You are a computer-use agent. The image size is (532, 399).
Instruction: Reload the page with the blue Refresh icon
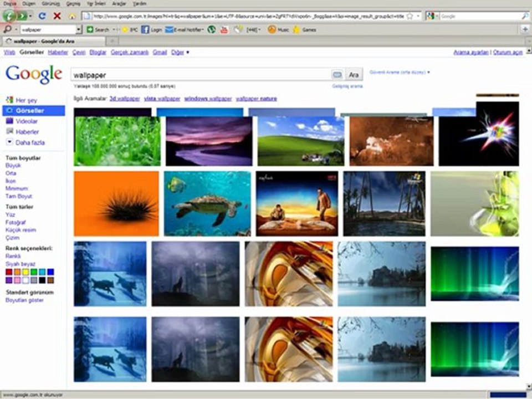coord(42,16)
